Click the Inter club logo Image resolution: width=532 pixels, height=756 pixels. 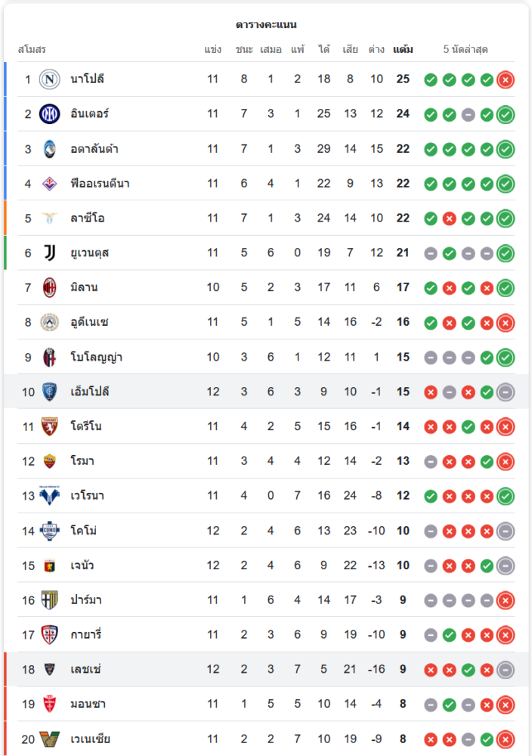(x=49, y=114)
